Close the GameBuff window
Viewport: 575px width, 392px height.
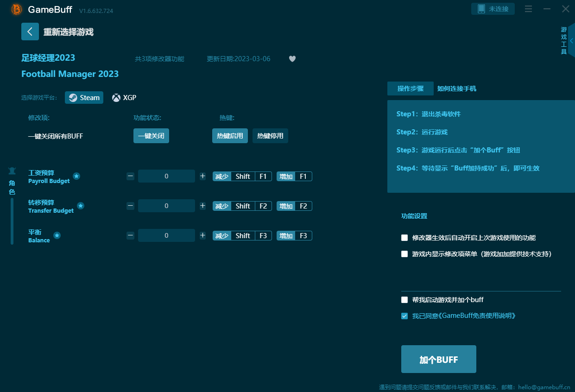coord(566,9)
